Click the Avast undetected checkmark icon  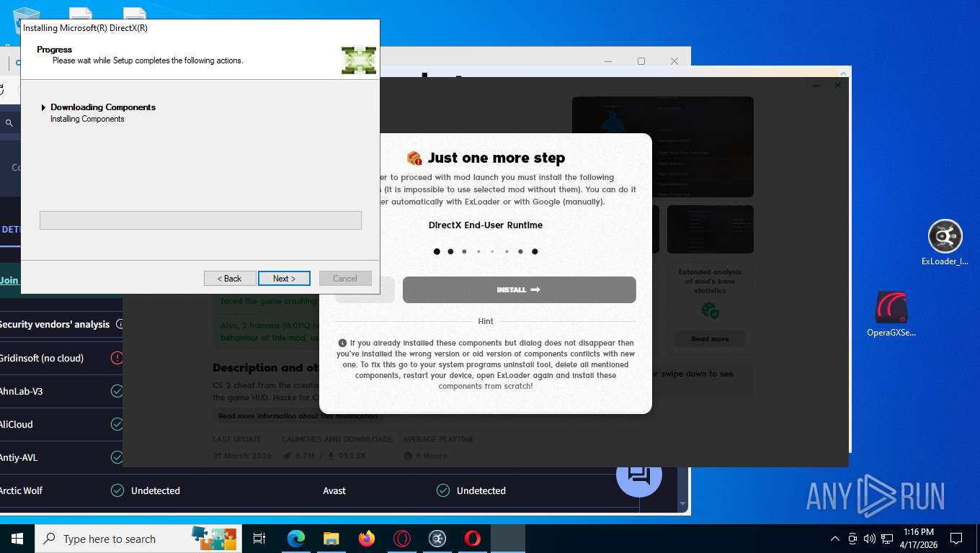pos(443,490)
